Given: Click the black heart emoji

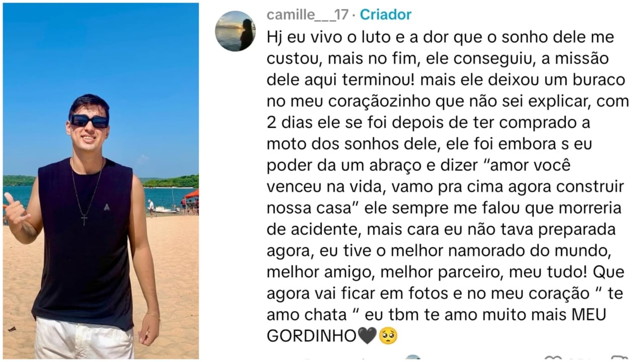Looking at the screenshot, I should 366,336.
